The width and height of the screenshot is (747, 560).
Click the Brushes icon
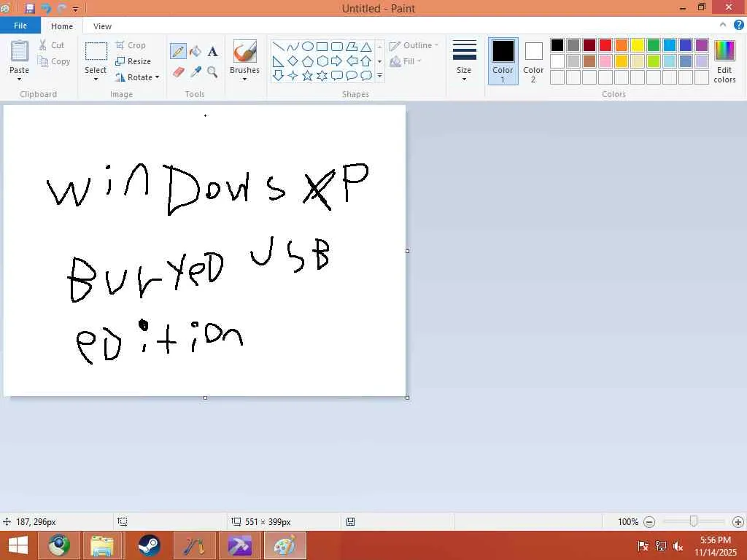pyautogui.click(x=245, y=51)
